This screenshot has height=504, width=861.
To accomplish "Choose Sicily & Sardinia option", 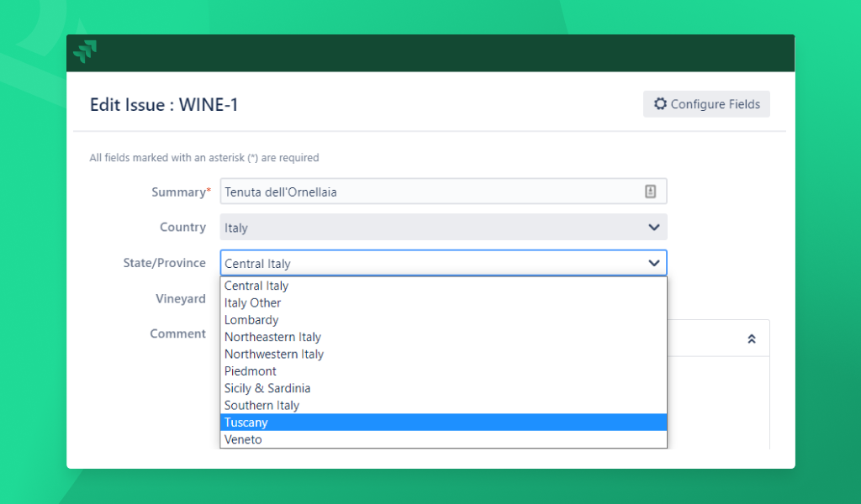I will pos(443,388).
